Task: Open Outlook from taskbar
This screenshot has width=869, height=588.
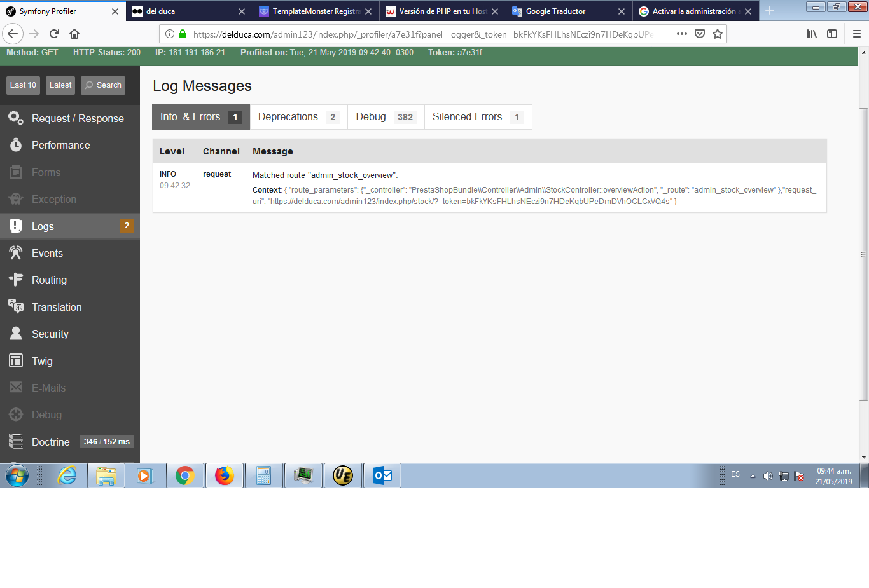Action: tap(382, 475)
